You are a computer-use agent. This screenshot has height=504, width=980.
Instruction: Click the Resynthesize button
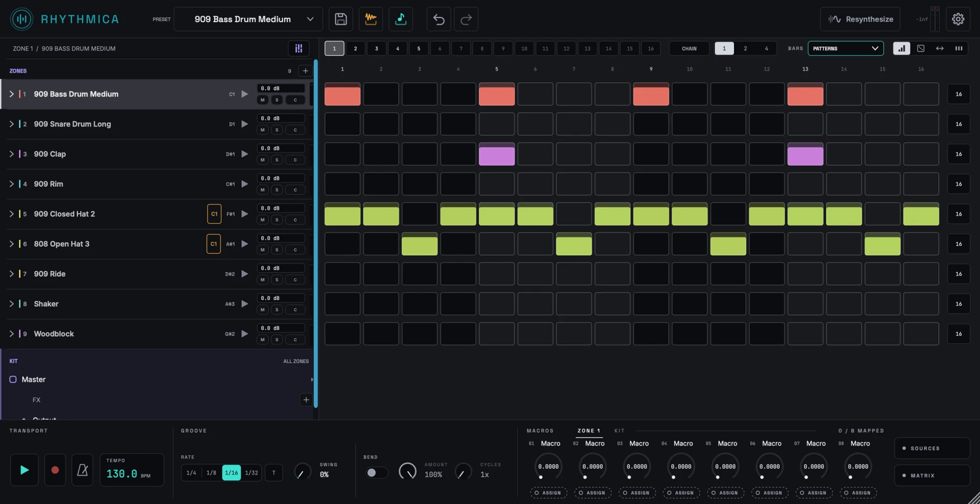tap(860, 19)
